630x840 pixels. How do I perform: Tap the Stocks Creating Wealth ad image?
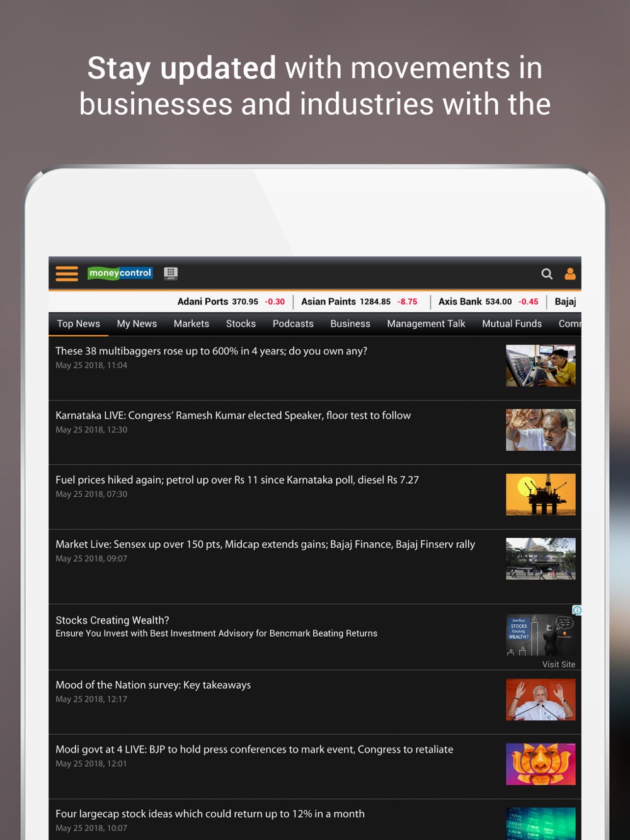pyautogui.click(x=541, y=635)
